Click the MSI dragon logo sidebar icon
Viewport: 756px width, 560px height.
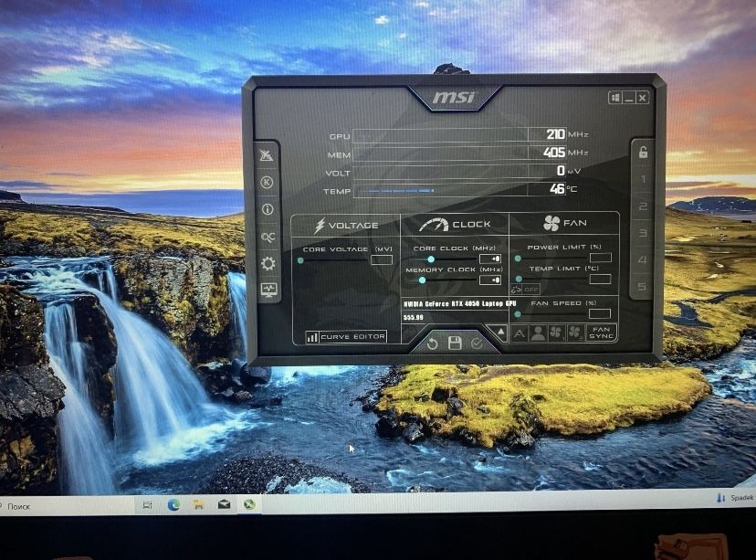click(266, 154)
